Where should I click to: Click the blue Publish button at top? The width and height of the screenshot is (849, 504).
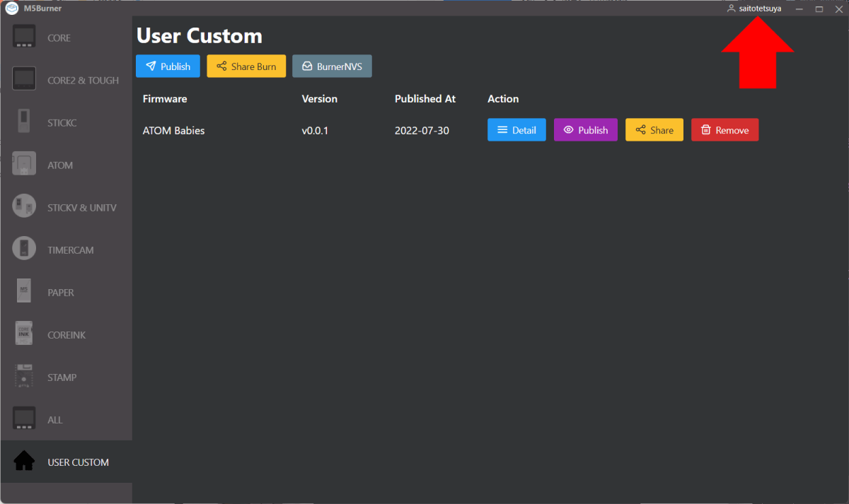(168, 66)
